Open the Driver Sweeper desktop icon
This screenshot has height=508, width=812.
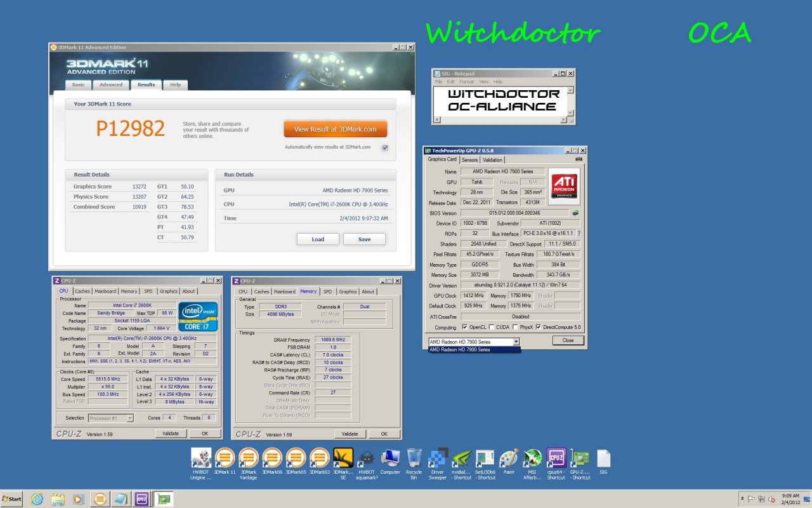(x=438, y=458)
